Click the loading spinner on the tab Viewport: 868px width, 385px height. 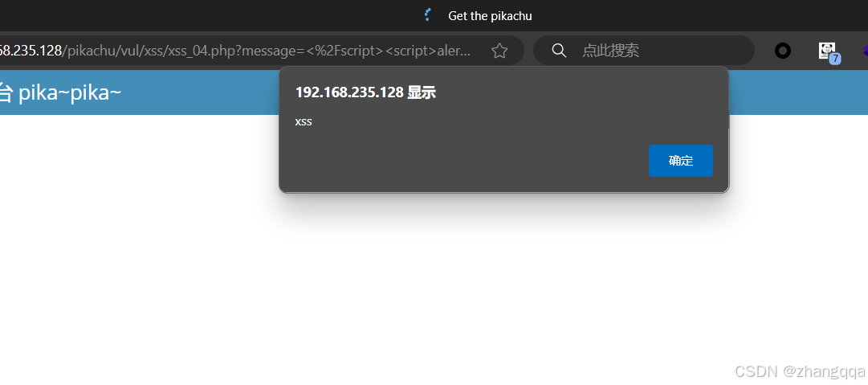[x=427, y=15]
